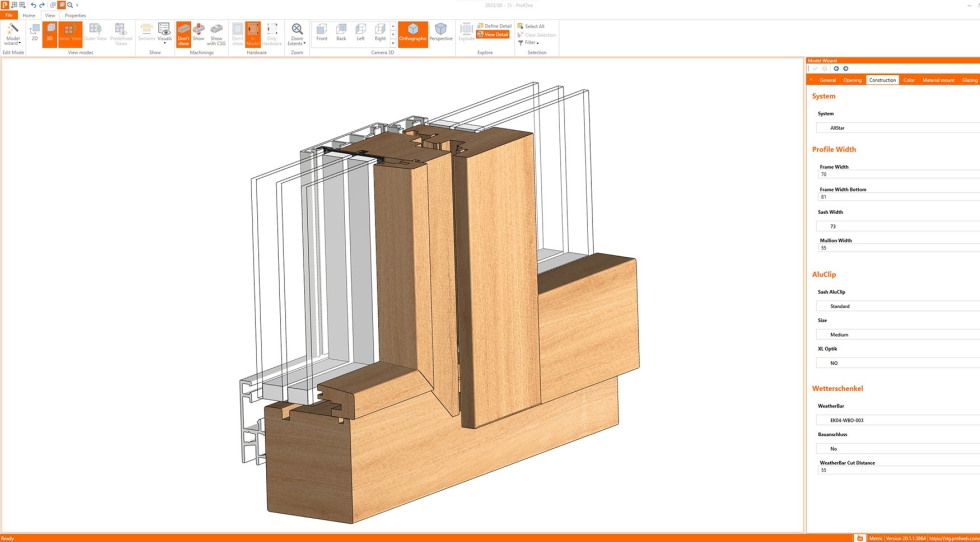Click the Select All button

(531, 26)
